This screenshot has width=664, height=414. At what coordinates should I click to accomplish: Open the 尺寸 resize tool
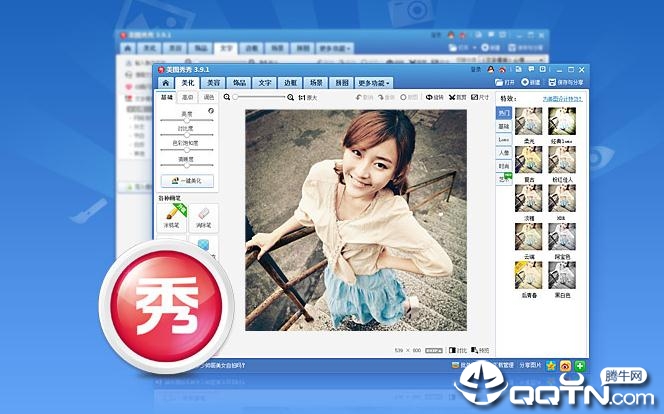coord(480,98)
